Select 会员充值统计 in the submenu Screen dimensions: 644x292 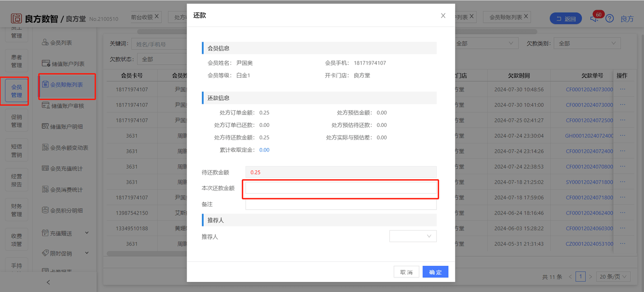(x=66, y=169)
